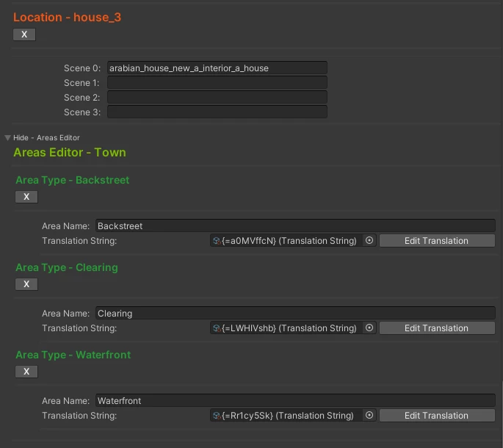This screenshot has height=448, width=503.
Task: Focus the empty Scene 1 field
Action: [x=217, y=82]
